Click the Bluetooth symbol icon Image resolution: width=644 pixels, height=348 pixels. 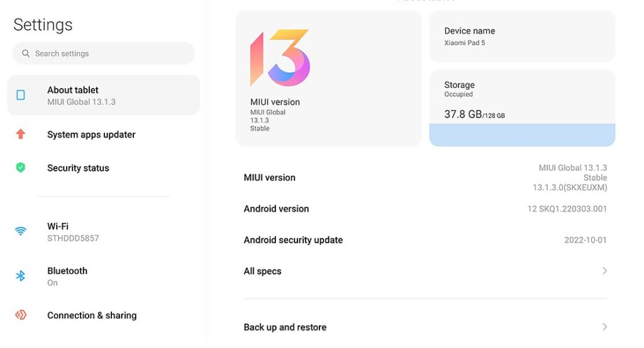coord(21,276)
